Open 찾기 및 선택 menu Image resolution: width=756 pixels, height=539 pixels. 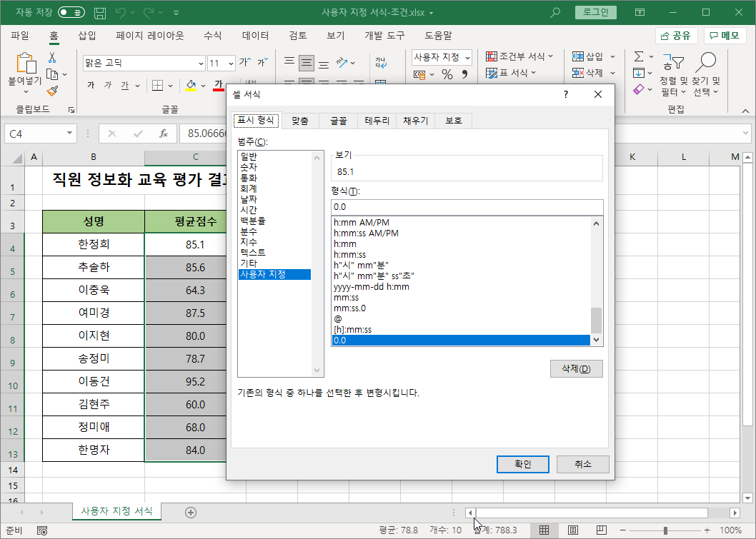point(706,74)
